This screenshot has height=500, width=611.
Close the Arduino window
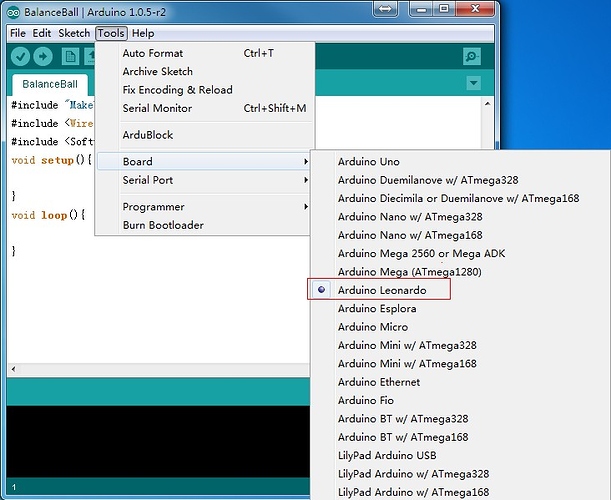click(475, 9)
